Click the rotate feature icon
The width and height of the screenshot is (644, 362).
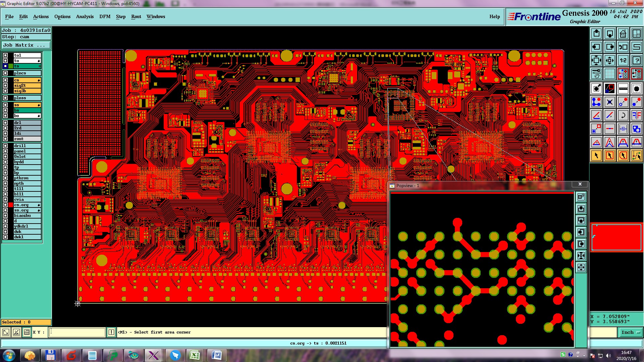click(623, 115)
